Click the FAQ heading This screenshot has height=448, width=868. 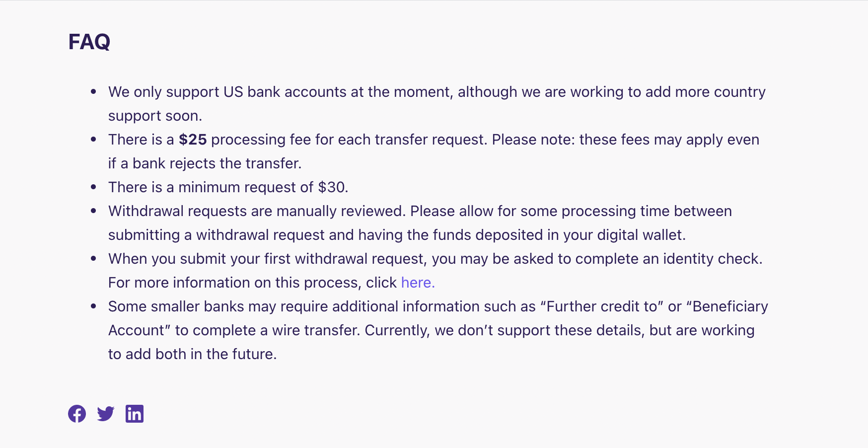click(x=89, y=42)
